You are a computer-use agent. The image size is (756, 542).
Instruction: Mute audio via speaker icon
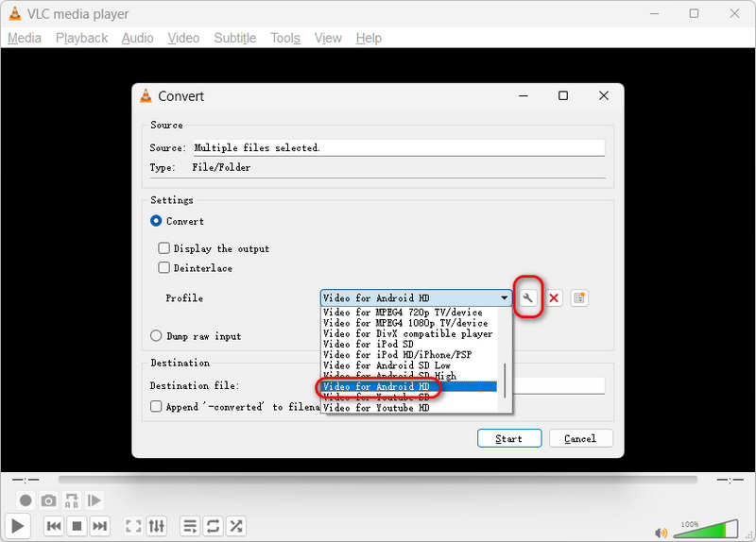coord(661,533)
